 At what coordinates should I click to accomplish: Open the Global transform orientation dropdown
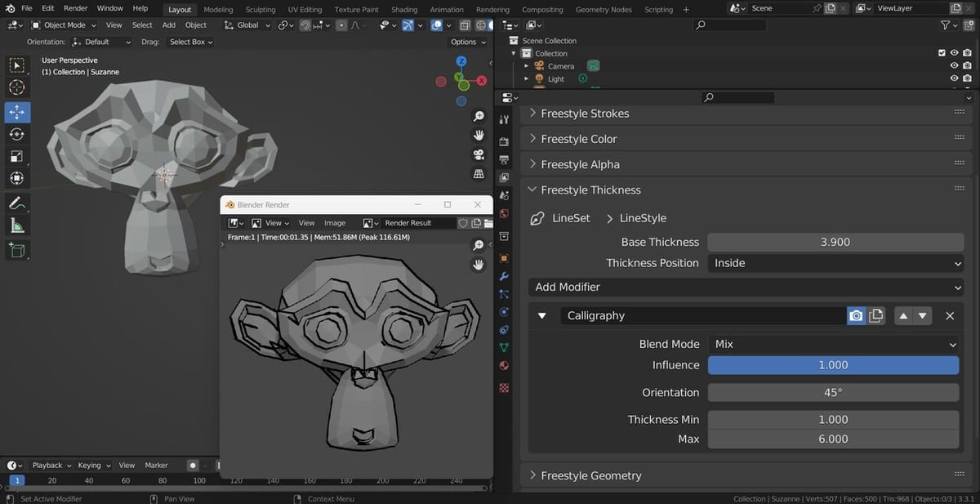tap(247, 25)
